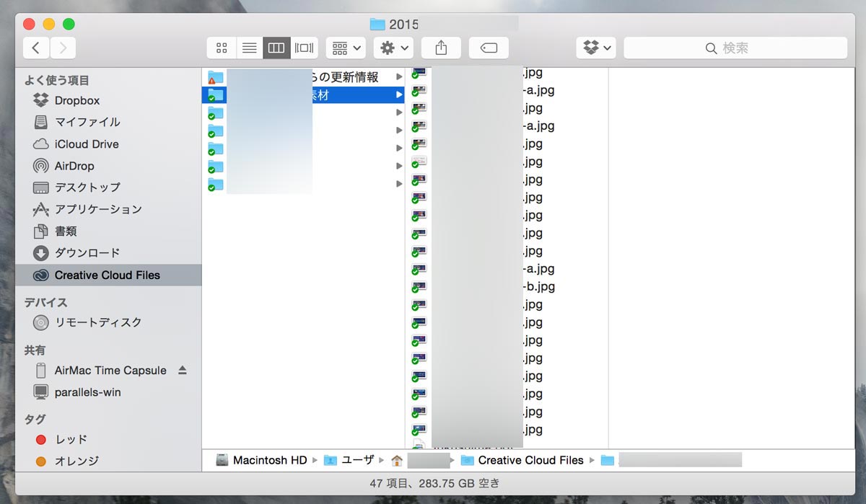Click the デバイス sidebar heading
The image size is (866, 504).
click(x=45, y=302)
